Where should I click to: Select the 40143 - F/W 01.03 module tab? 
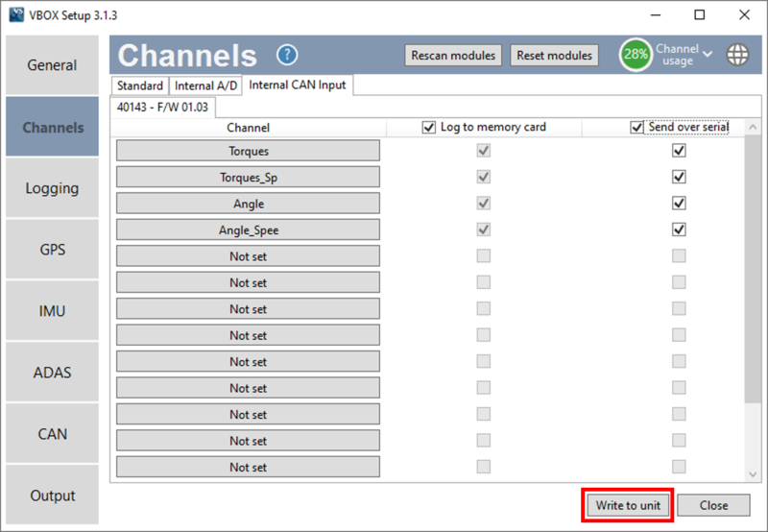(162, 107)
